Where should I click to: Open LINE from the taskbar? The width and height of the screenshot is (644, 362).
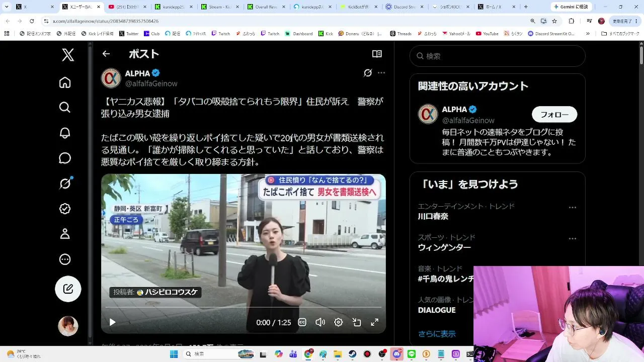pos(412,354)
